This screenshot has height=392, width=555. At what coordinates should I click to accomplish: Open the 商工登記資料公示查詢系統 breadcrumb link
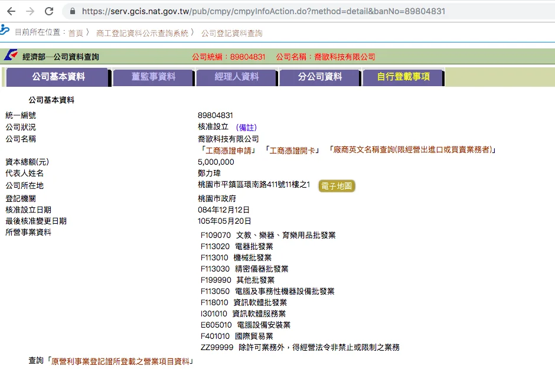(x=142, y=33)
